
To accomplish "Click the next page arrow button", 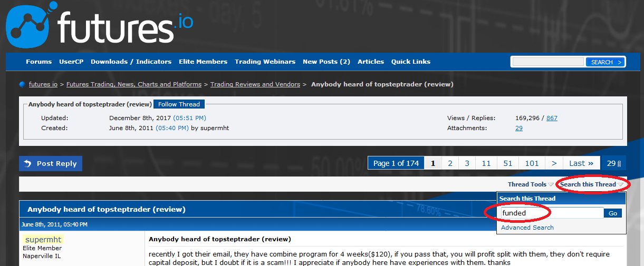I will pyautogui.click(x=554, y=163).
